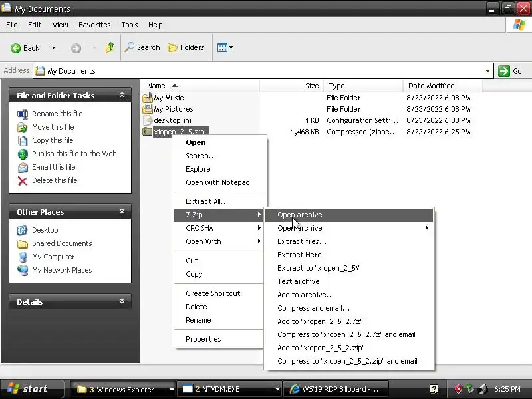Image resolution: width=532 pixels, height=399 pixels.
Task: Click the My Network Places icon
Action: click(23, 271)
